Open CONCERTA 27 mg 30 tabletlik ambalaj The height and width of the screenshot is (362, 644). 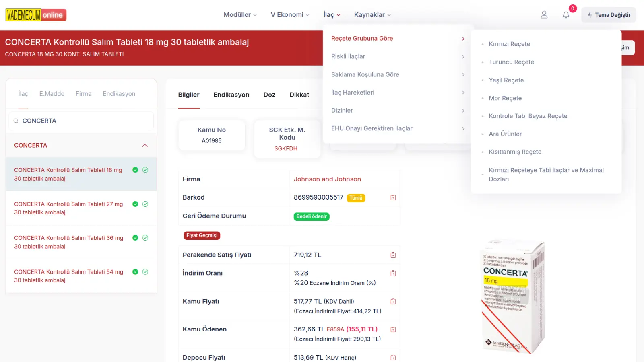[68, 208]
